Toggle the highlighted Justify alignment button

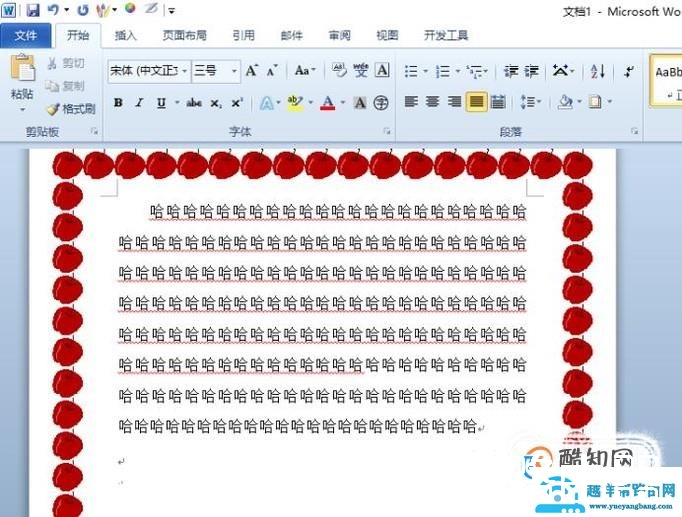tap(476, 102)
